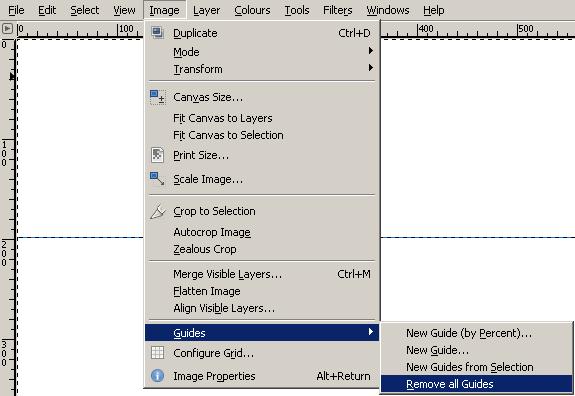The width and height of the screenshot is (575, 396).
Task: Click the Configure Grid icon
Action: pos(158,353)
